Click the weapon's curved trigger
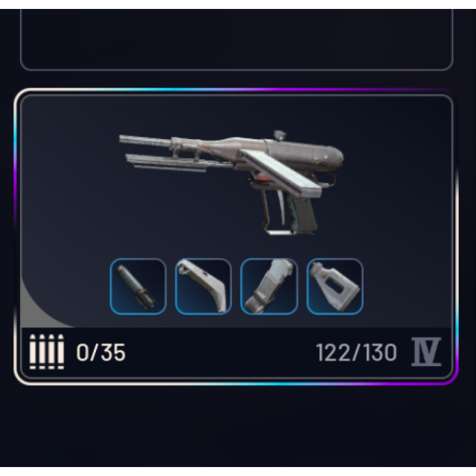This screenshot has height=476, width=476. click(282, 208)
